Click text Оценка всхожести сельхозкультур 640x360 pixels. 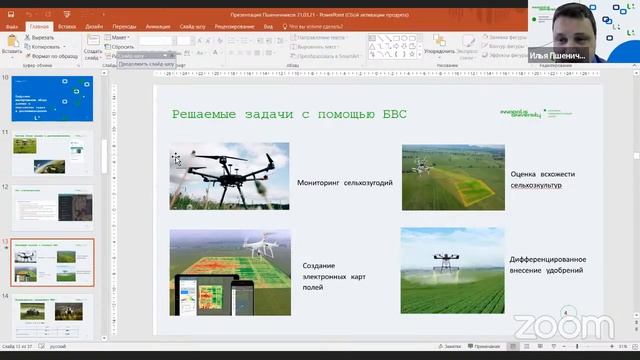tap(543, 180)
